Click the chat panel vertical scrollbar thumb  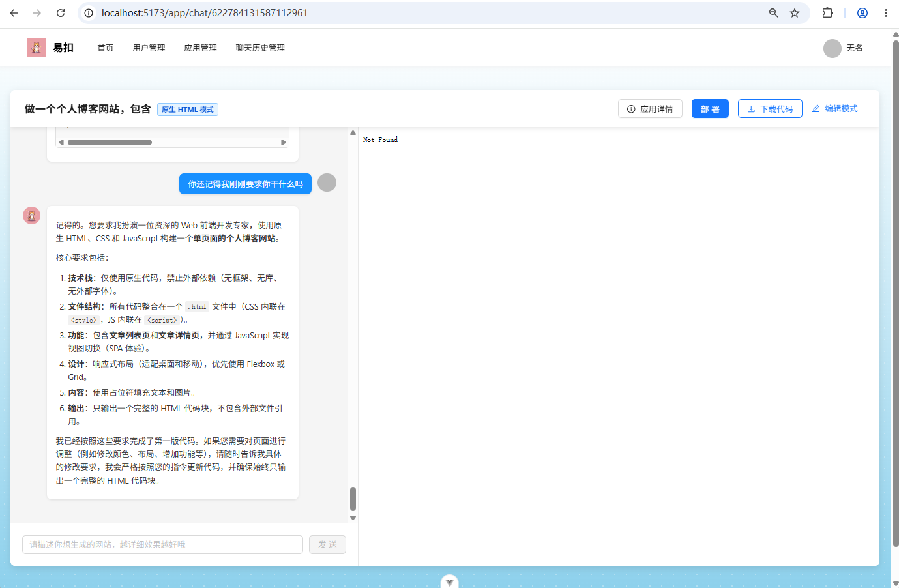tap(353, 499)
